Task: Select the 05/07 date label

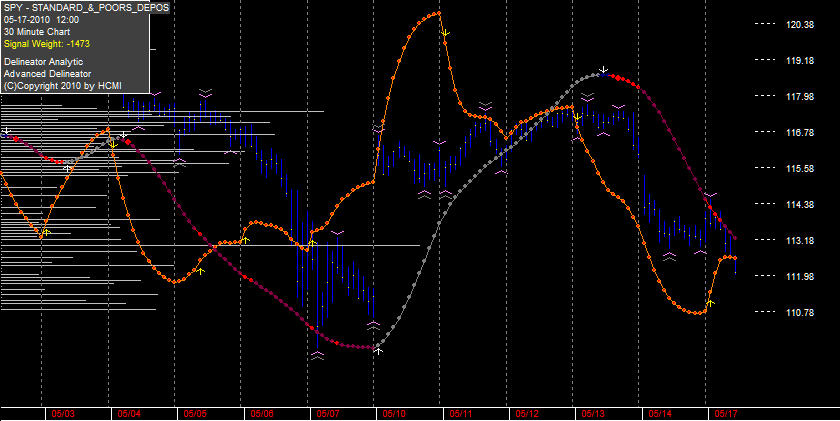Action: (x=328, y=414)
